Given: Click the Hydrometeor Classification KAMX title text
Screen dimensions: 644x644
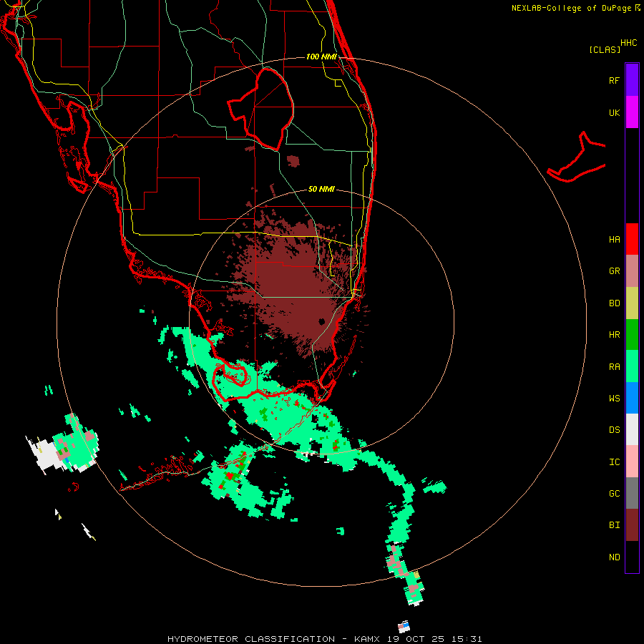Looking at the screenshot, I should click(324, 639).
